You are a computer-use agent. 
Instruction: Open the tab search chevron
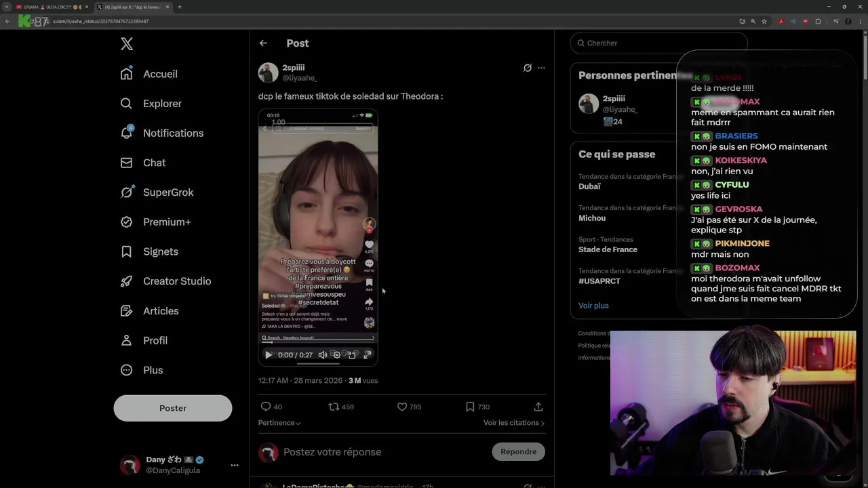(x=6, y=7)
